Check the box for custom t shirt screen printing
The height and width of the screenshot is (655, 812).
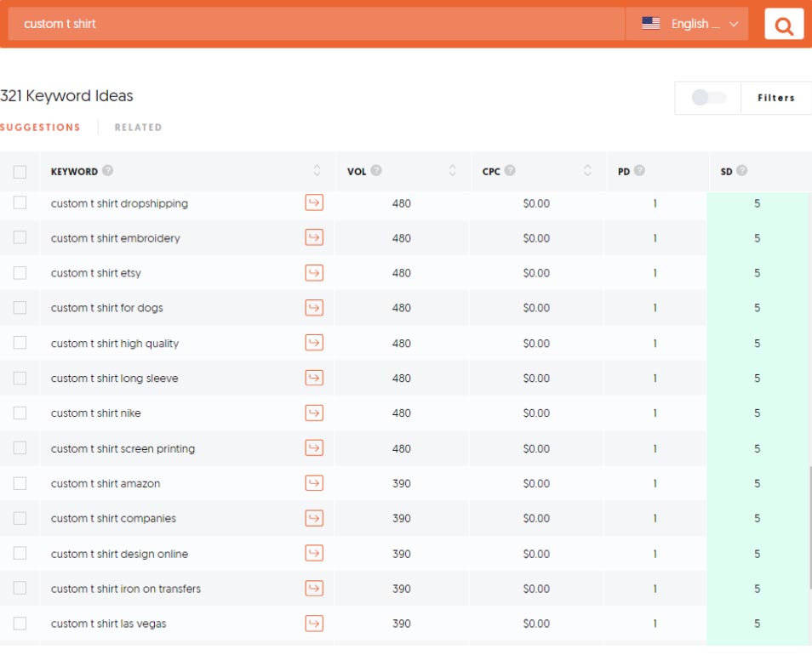click(x=20, y=448)
